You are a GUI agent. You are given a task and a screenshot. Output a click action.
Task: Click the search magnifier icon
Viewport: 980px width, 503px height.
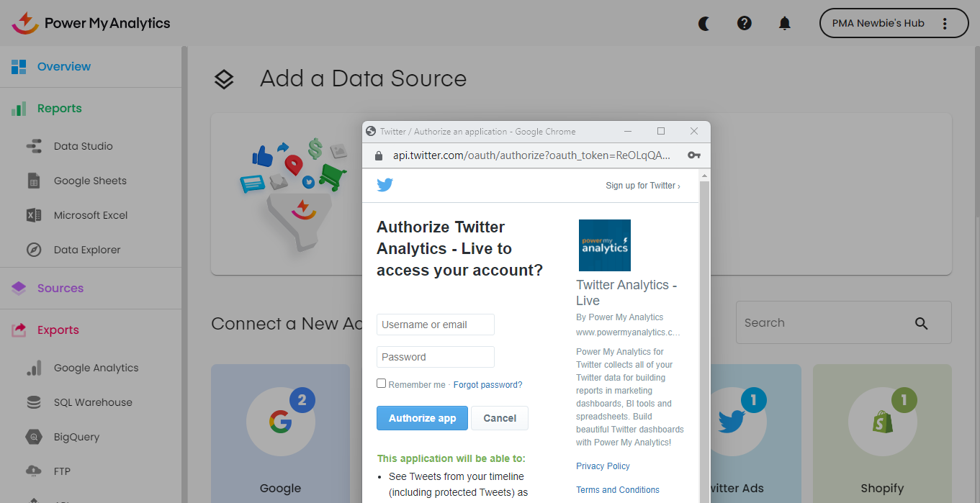pos(921,323)
